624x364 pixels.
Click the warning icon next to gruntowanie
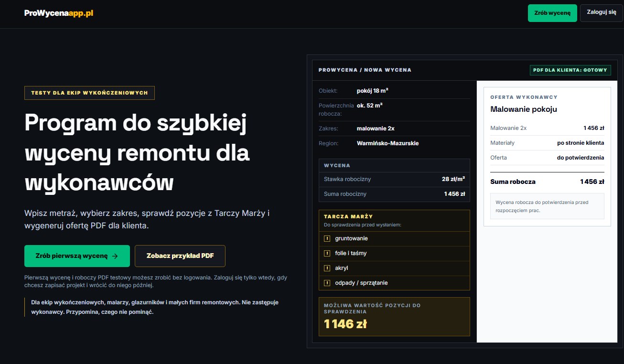(327, 238)
